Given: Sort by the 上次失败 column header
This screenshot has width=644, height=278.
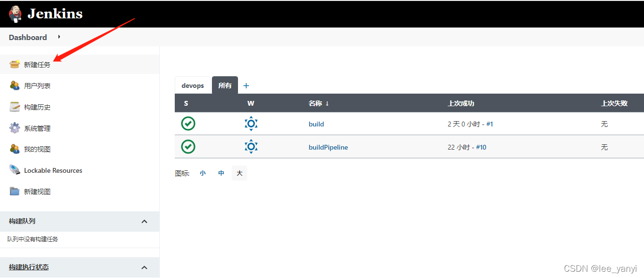Looking at the screenshot, I should (614, 103).
